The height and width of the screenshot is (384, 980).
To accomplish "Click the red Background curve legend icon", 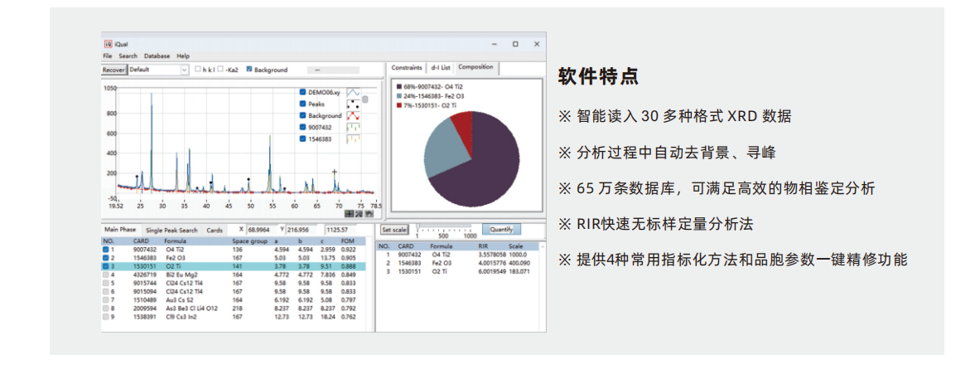I will [x=353, y=116].
